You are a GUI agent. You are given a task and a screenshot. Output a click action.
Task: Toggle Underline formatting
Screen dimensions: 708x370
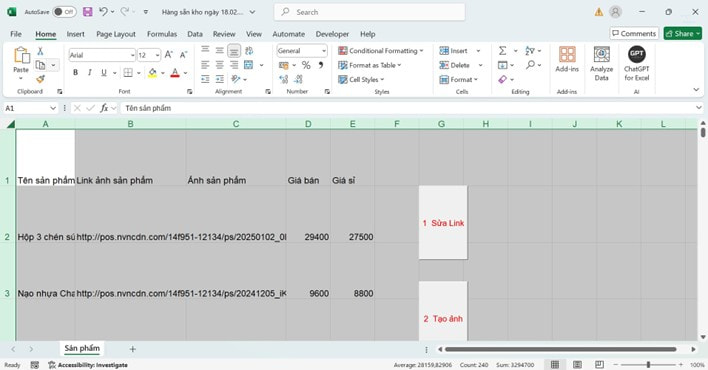tap(104, 72)
